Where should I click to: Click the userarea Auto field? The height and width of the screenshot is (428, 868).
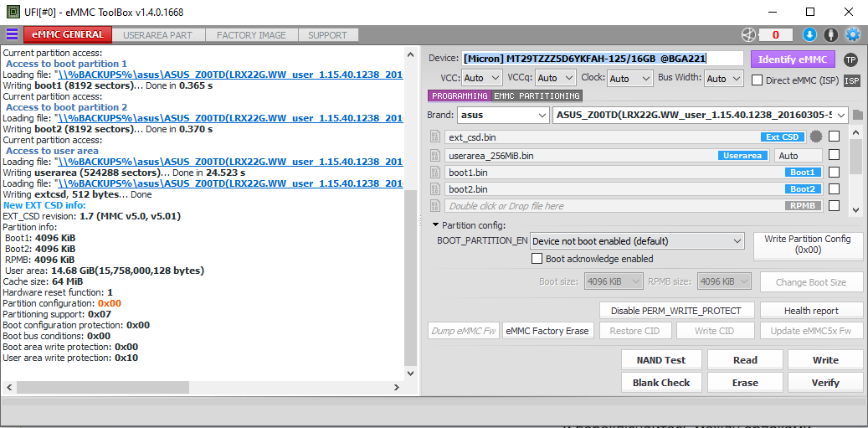(799, 156)
